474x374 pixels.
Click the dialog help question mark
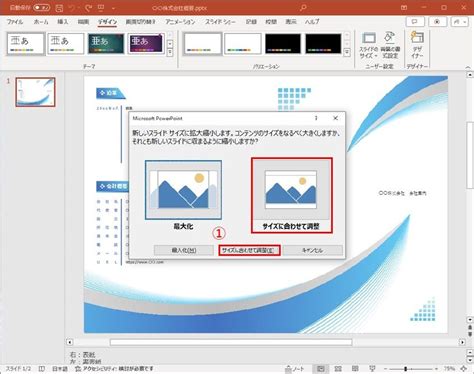point(316,118)
